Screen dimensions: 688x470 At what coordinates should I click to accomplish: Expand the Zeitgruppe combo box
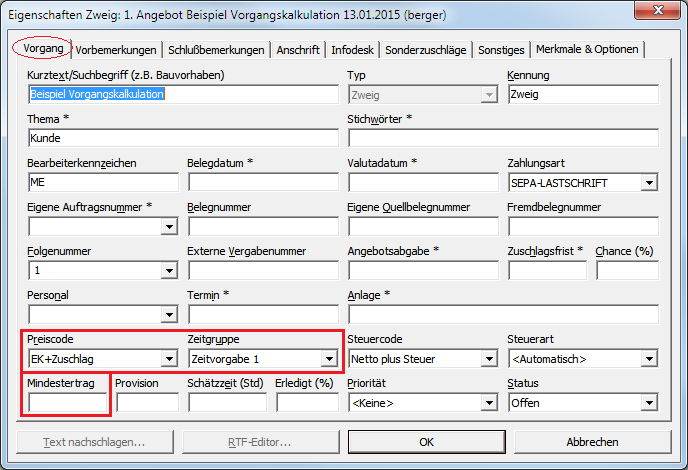[x=329, y=359]
